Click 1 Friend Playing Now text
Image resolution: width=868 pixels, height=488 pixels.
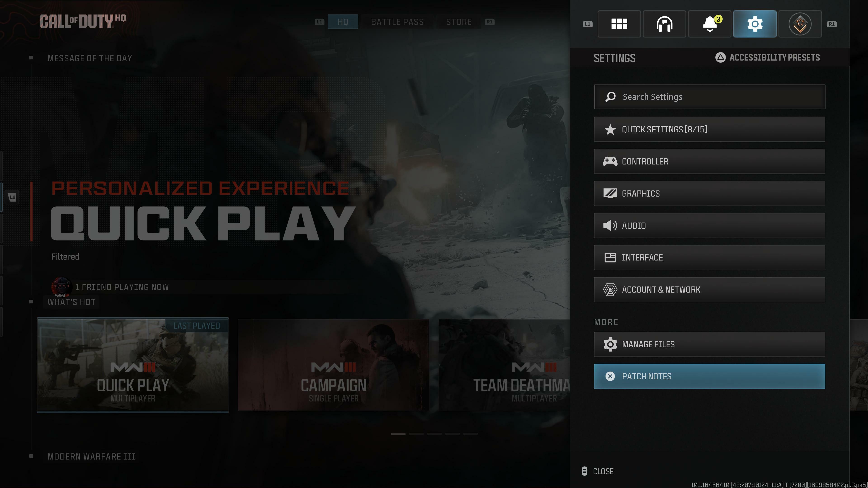[122, 287]
